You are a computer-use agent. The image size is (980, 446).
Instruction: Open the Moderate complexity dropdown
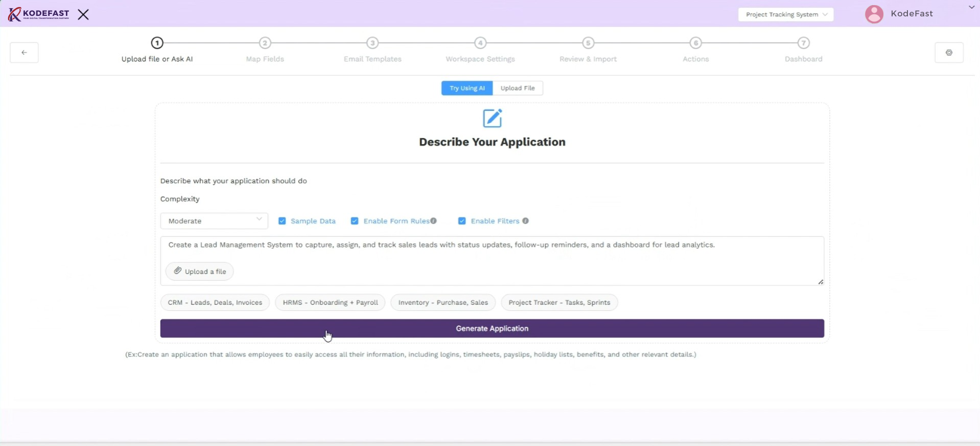214,221
